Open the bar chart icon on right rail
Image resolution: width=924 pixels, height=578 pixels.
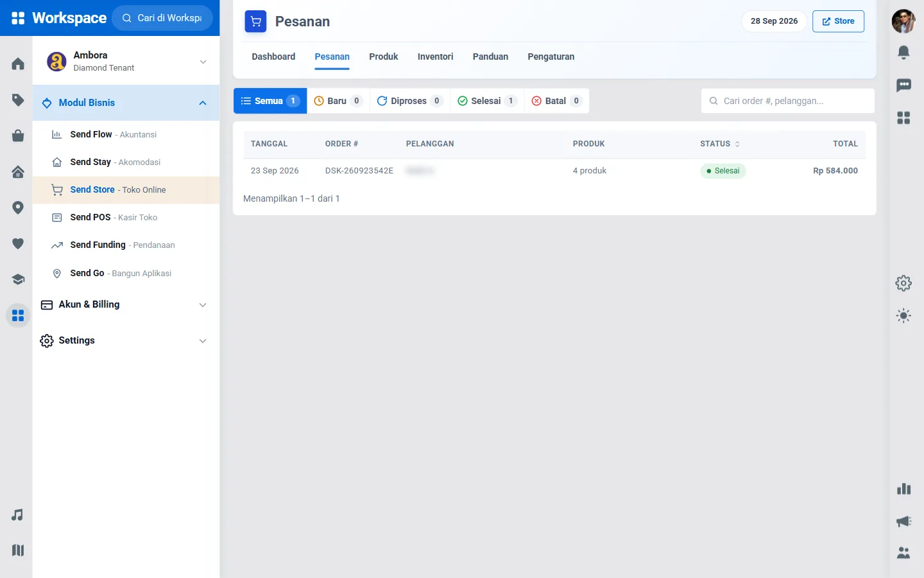tap(903, 489)
